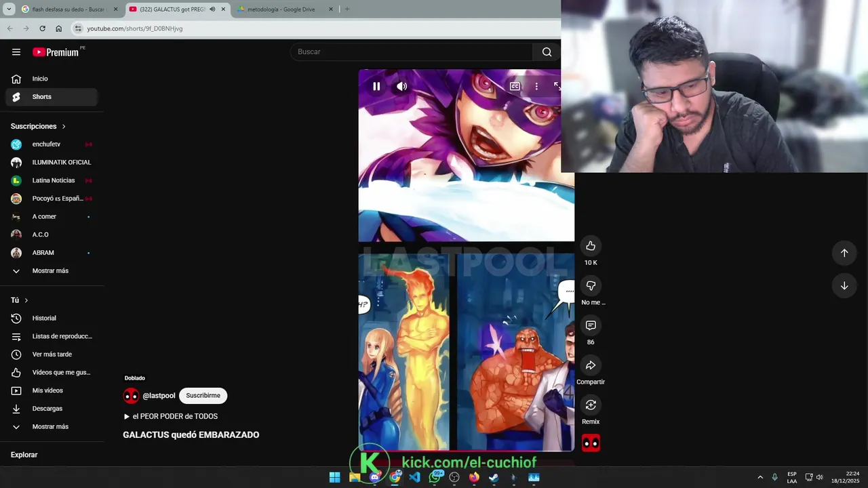The height and width of the screenshot is (488, 868).
Task: Toggle closed captions on the Short
Action: coord(515,86)
